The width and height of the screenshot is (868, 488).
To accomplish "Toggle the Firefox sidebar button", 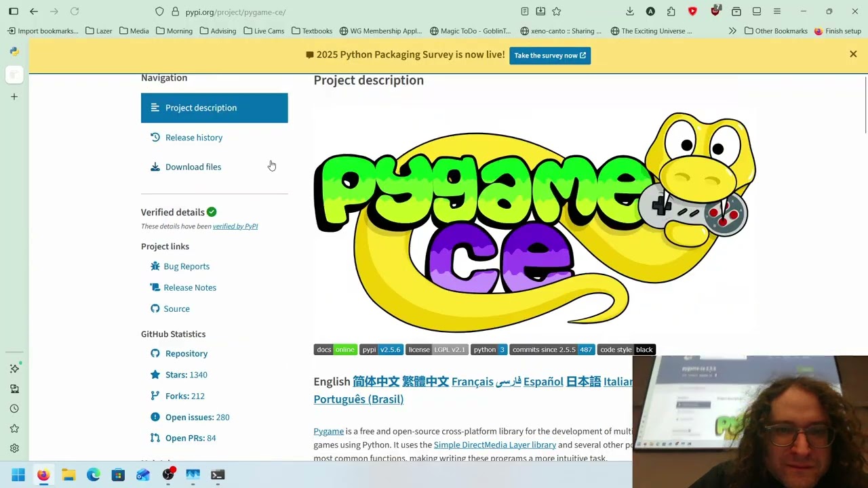I will pos(14,12).
